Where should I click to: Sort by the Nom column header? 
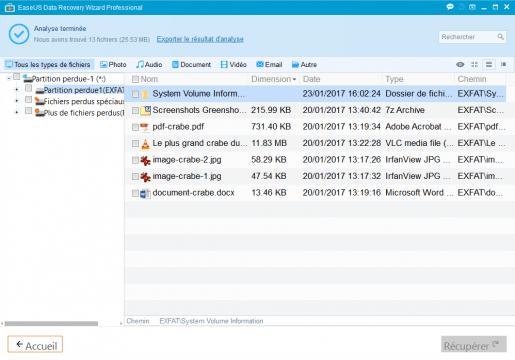click(149, 79)
